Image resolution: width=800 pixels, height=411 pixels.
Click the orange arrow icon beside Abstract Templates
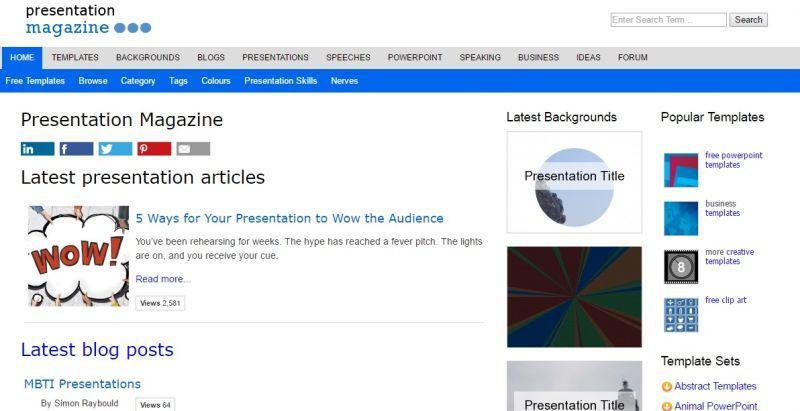tap(666, 387)
